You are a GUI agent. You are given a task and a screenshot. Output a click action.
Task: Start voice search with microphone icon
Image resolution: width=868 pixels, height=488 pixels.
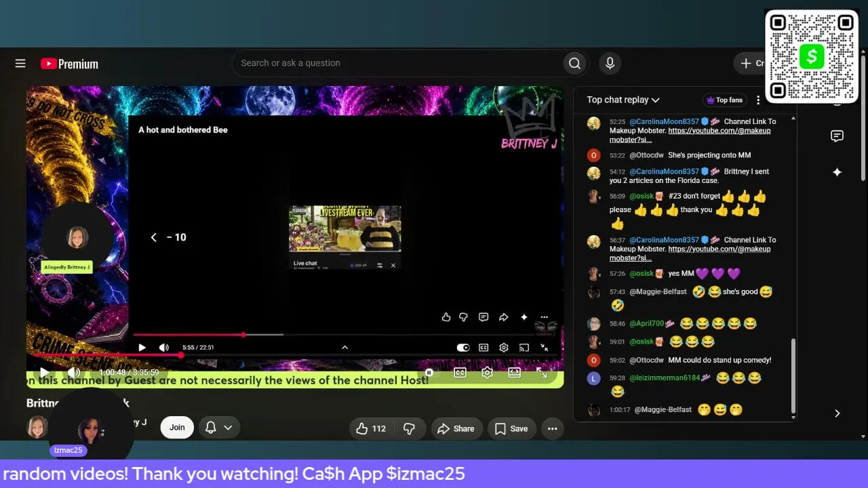click(x=610, y=63)
